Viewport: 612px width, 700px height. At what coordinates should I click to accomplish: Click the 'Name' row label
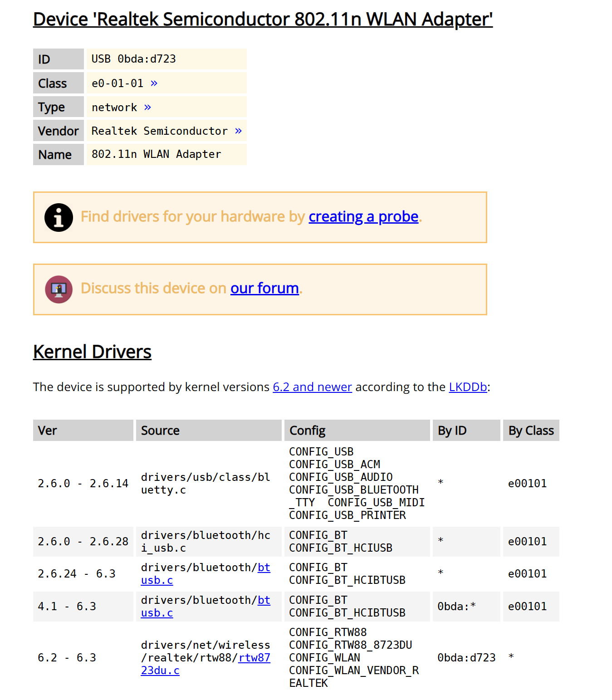tap(59, 155)
